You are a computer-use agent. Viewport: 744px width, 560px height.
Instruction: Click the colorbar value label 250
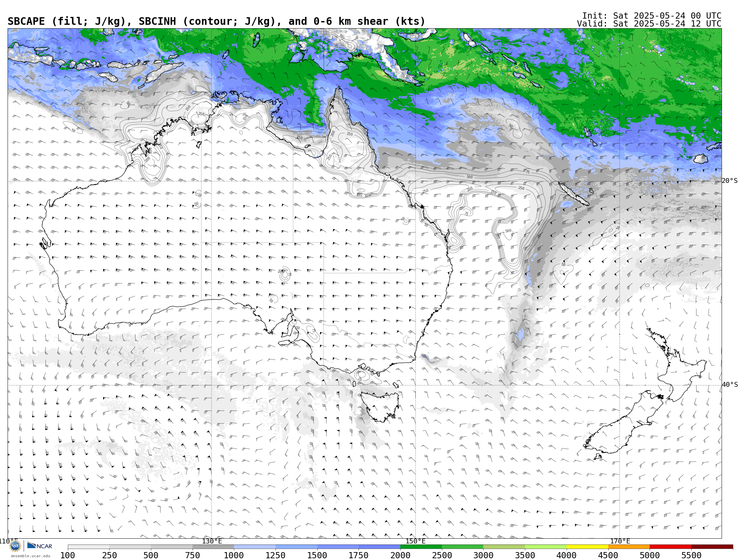[x=110, y=555]
